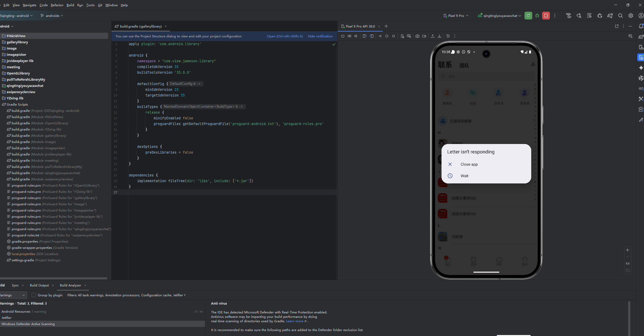This screenshot has height=336, width=644.
Task: Open Search Everywhere magnifier icon
Action: [x=620, y=16]
